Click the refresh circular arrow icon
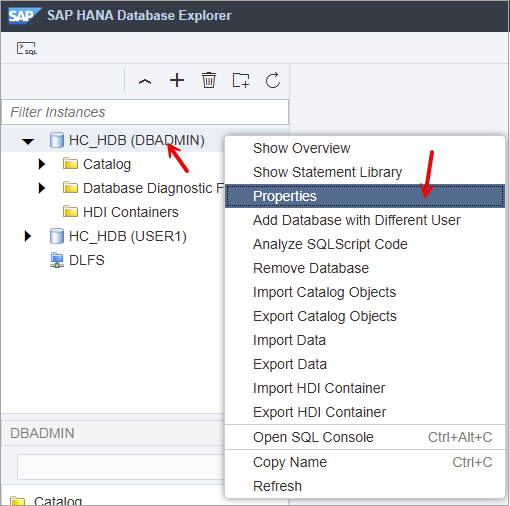The width and height of the screenshot is (510, 506). click(273, 80)
